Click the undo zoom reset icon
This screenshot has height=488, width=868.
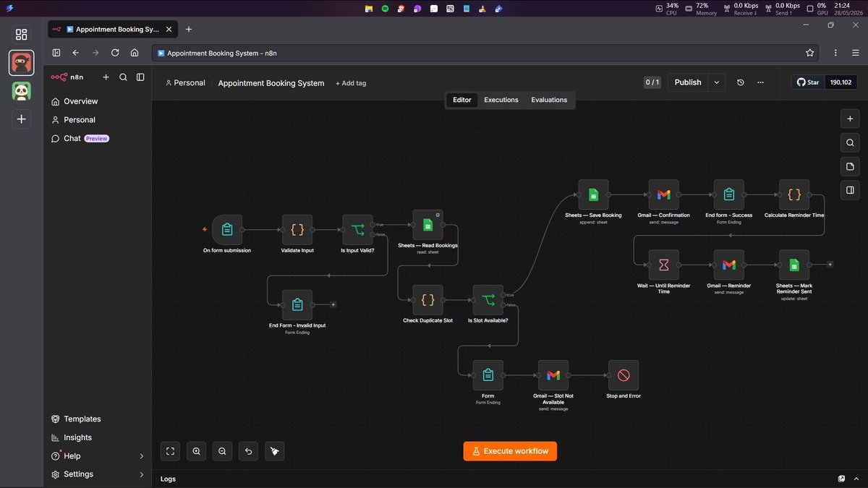249,451
